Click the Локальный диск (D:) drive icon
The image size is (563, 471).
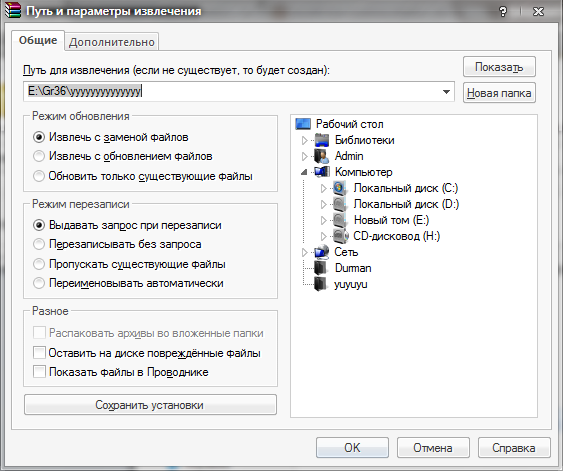(340, 204)
